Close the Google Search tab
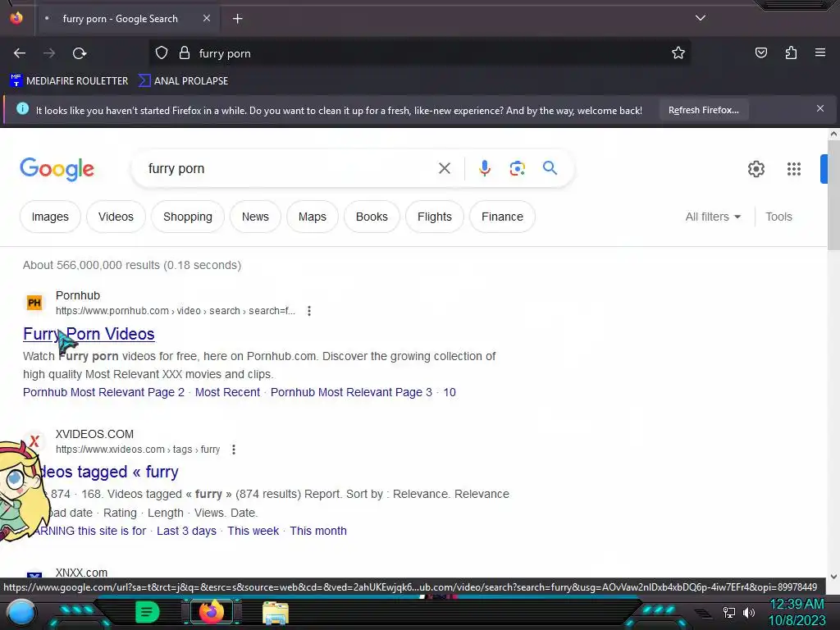 [x=207, y=18]
